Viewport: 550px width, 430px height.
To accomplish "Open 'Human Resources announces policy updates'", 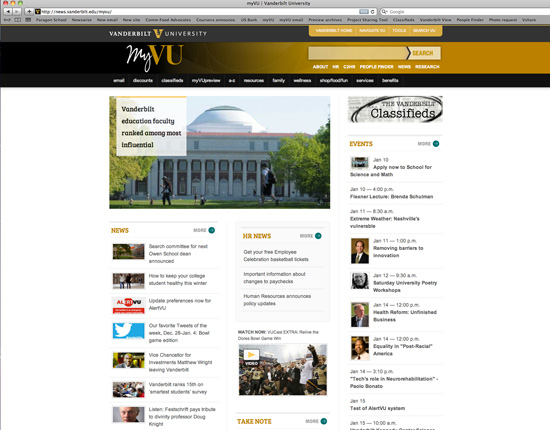I will 277,300.
